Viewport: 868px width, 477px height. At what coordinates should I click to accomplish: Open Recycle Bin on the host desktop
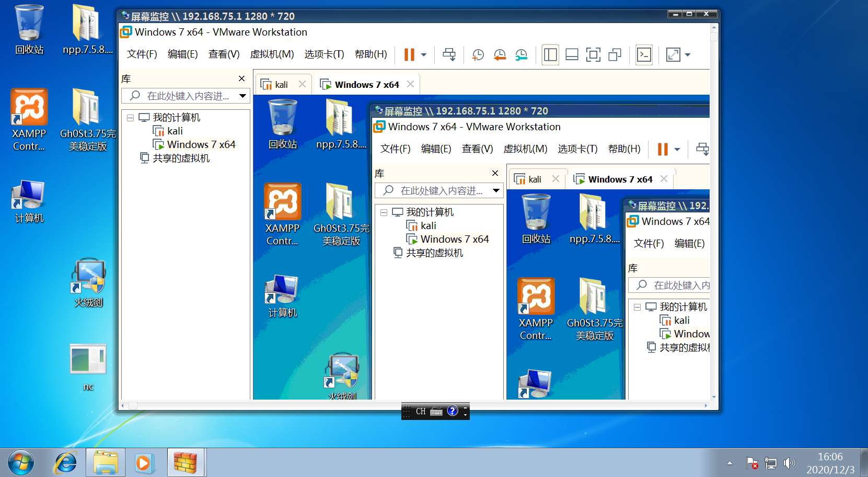point(29,29)
